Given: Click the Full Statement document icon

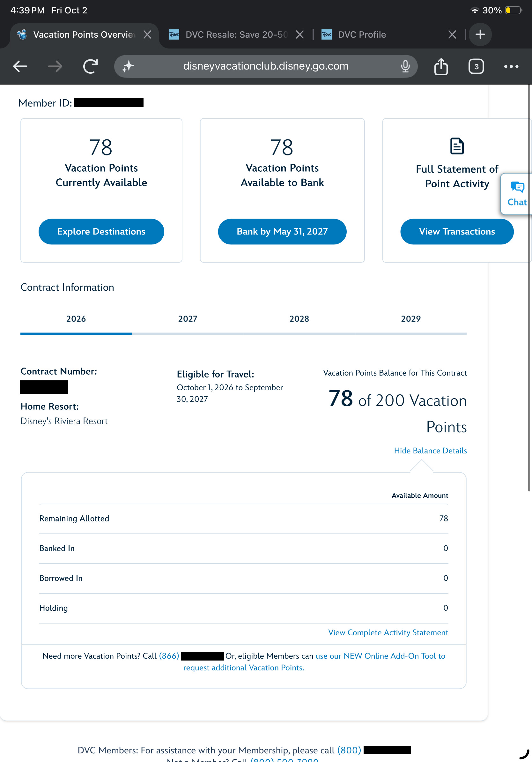Looking at the screenshot, I should pyautogui.click(x=457, y=146).
